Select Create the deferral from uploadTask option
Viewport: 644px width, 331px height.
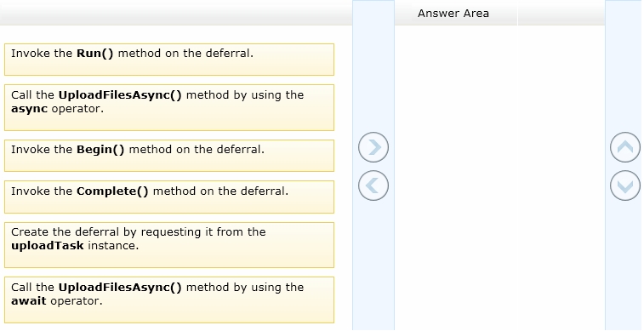pos(169,245)
